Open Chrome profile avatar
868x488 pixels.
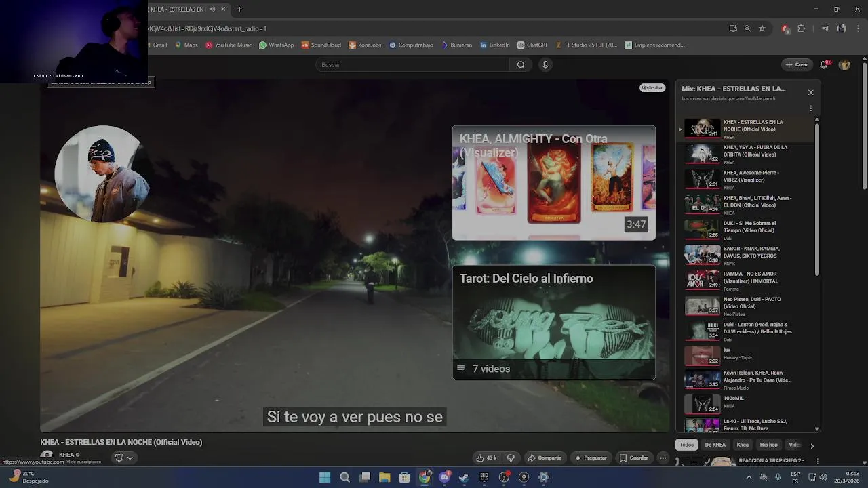pyautogui.click(x=842, y=28)
